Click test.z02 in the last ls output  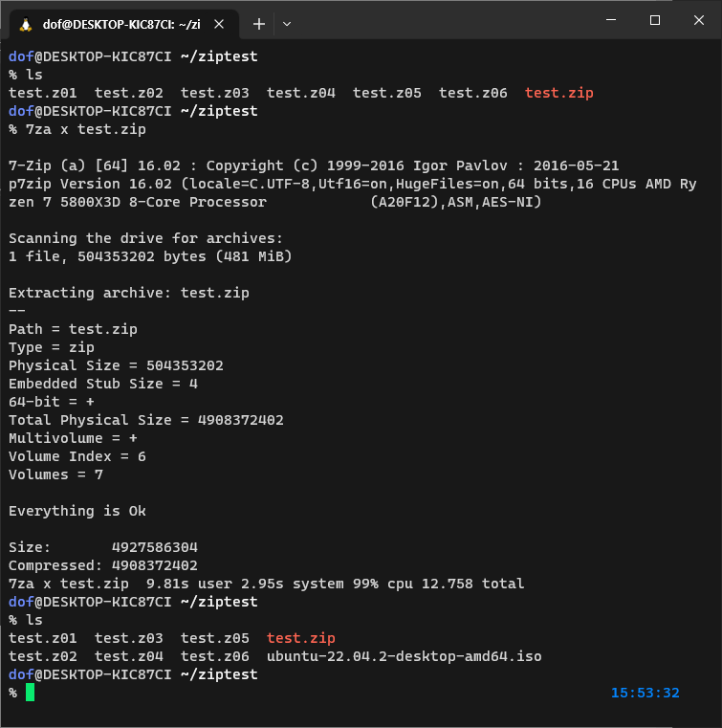coord(43,656)
